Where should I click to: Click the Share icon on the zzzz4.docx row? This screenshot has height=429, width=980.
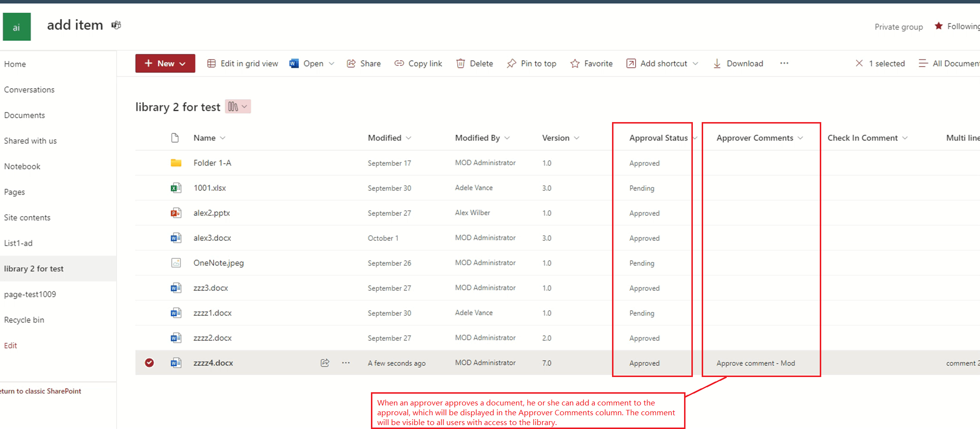click(x=325, y=363)
